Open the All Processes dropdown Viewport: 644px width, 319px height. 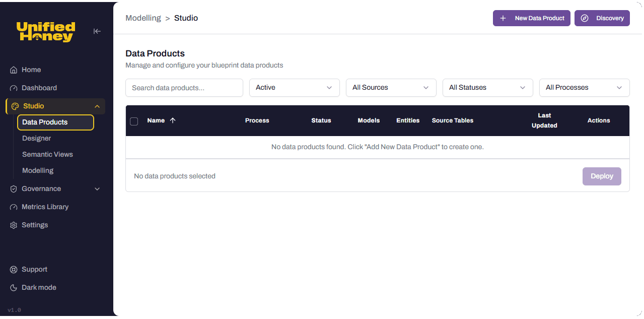pyautogui.click(x=585, y=88)
